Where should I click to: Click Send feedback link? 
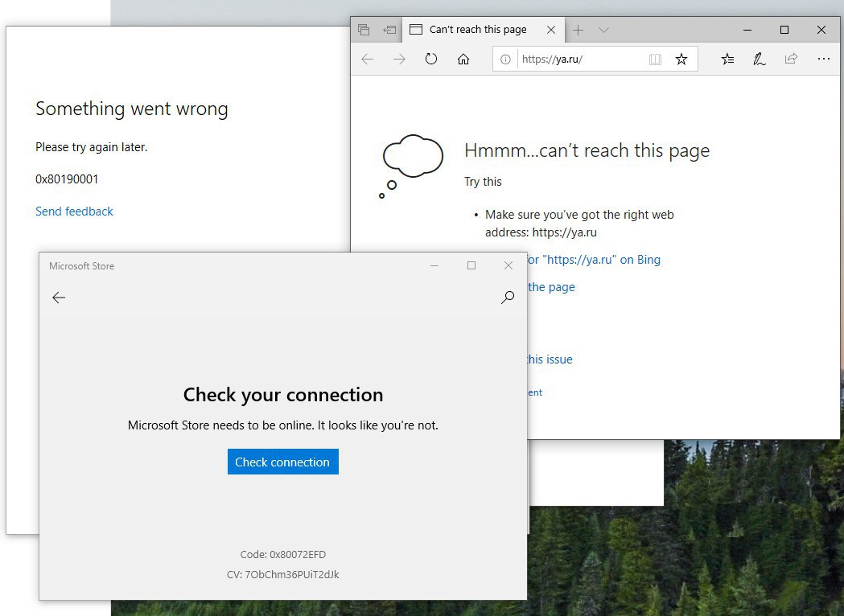click(74, 211)
